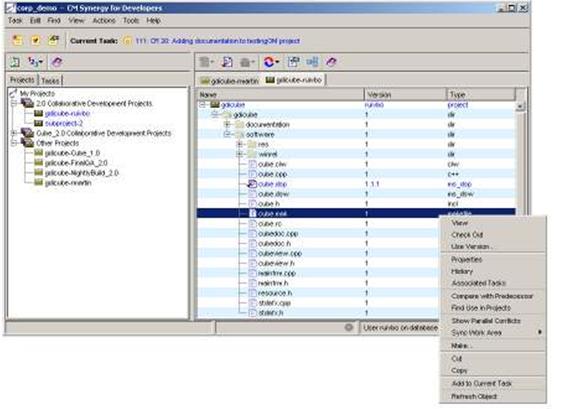Collapse the top gdicube project row
The height and width of the screenshot is (409, 564).
pos(203,105)
